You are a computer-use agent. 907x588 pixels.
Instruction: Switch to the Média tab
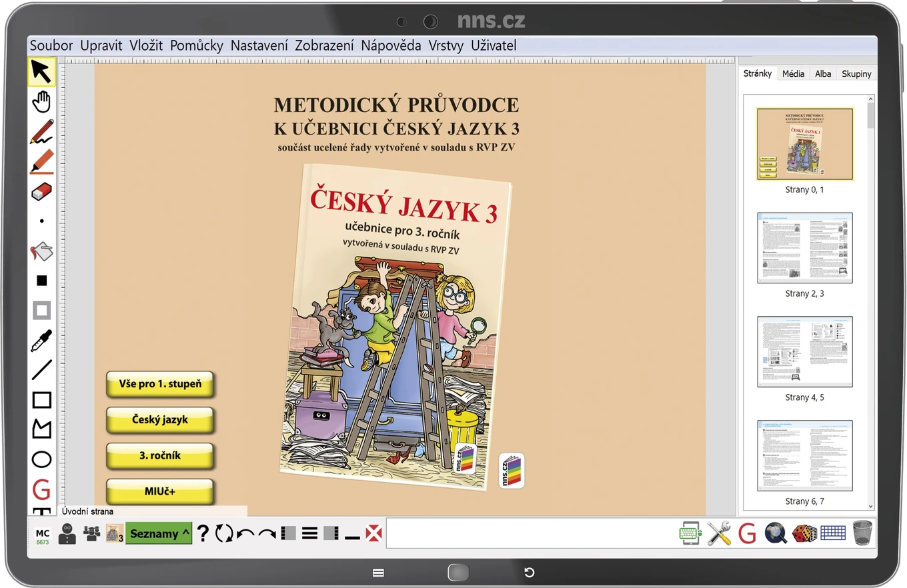click(793, 74)
